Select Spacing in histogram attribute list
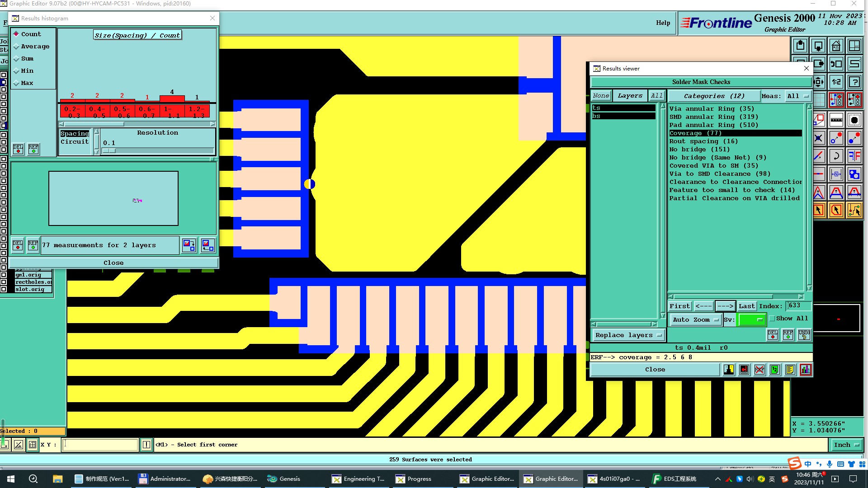 coord(75,134)
